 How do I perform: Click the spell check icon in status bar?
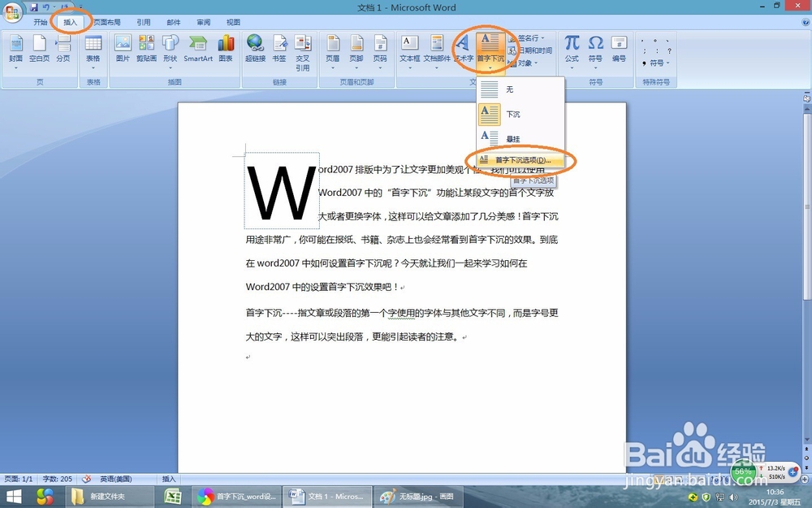pos(87,479)
